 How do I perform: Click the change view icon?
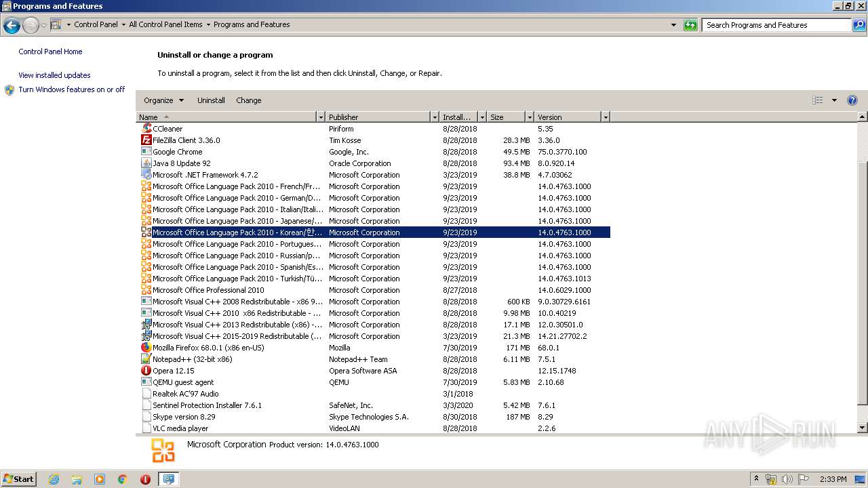click(818, 100)
